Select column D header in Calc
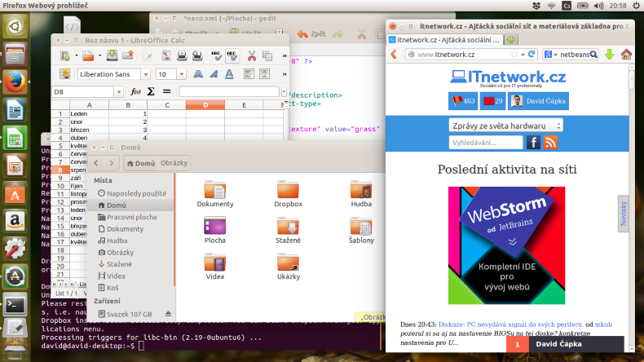This screenshot has height=362, width=644. pyautogui.click(x=205, y=105)
